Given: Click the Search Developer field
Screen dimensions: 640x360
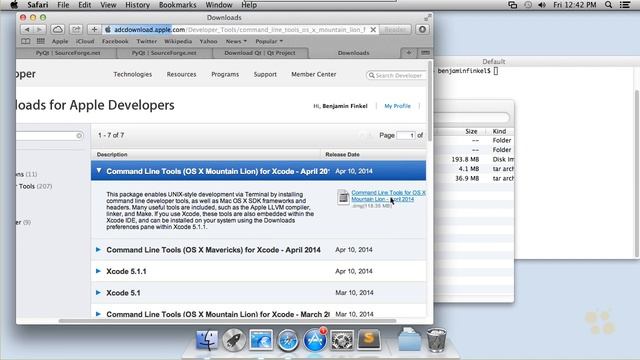Looking at the screenshot, I should coord(396,75).
